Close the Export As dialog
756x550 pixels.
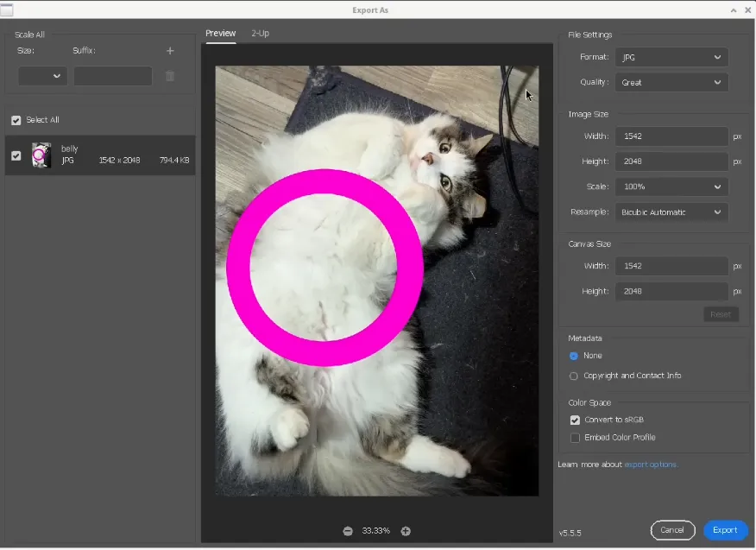(x=748, y=9)
